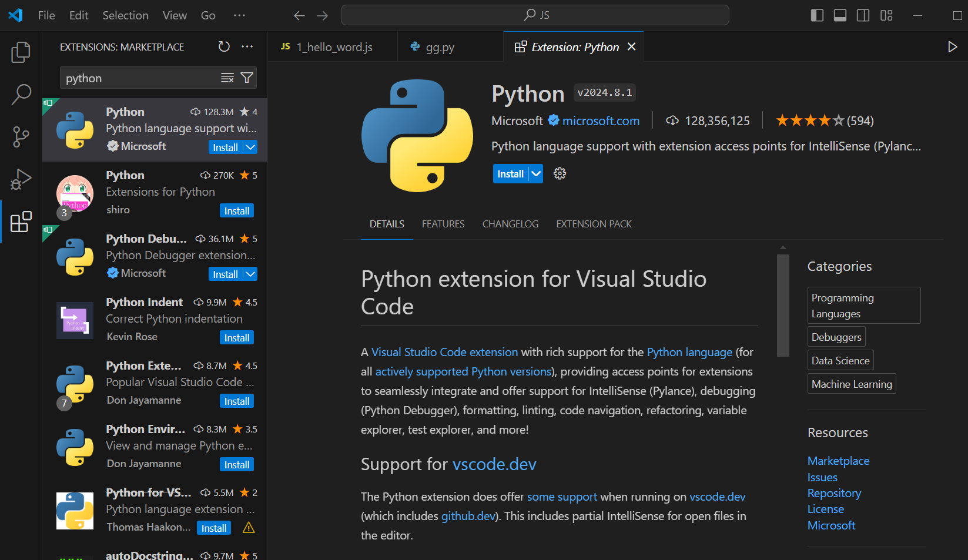Show the CHANGELOG tab
This screenshot has width=968, height=560.
pos(510,224)
